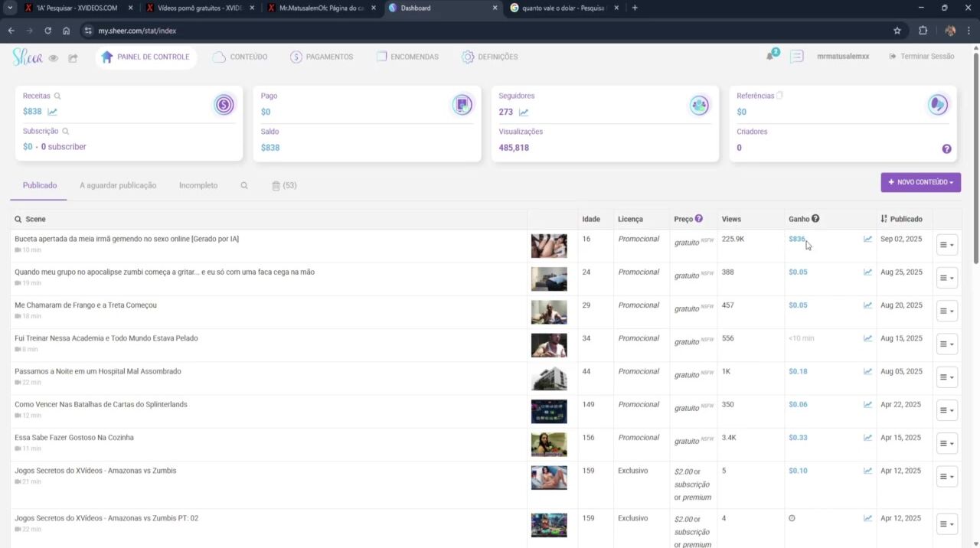
Task: Click the copy icon next to Referências
Action: click(779, 96)
